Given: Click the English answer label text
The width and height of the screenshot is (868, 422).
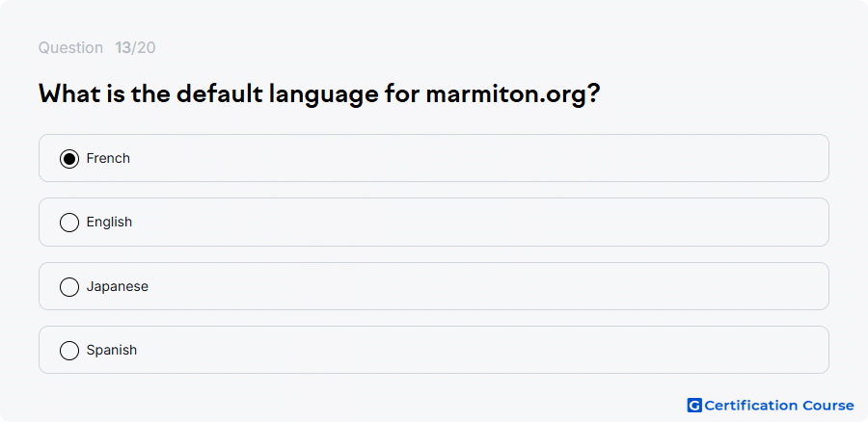Looking at the screenshot, I should coord(109,223).
